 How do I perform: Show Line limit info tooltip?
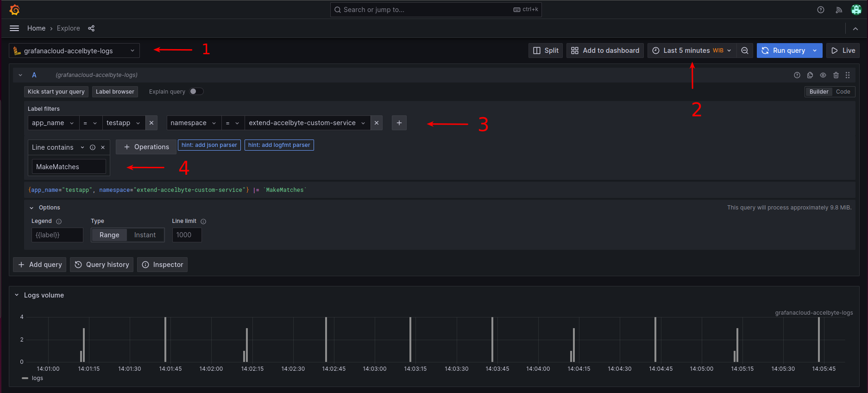pos(203,222)
